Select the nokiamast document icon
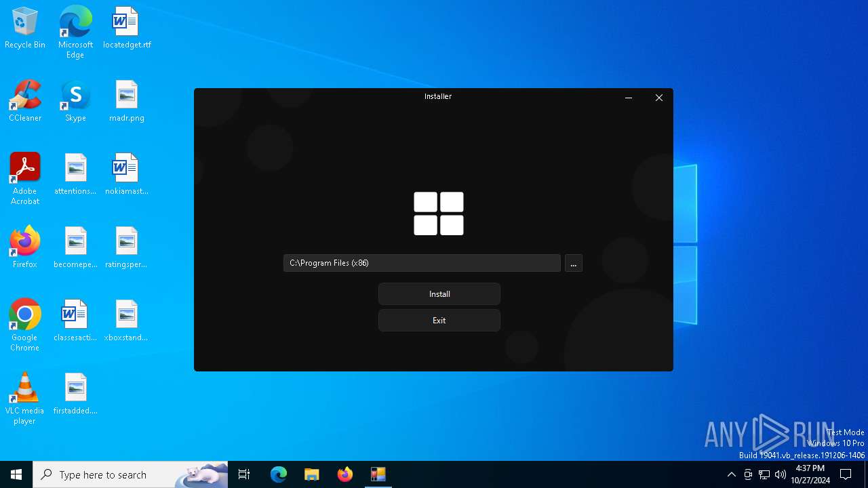The height and width of the screenshot is (488, 868). [127, 175]
